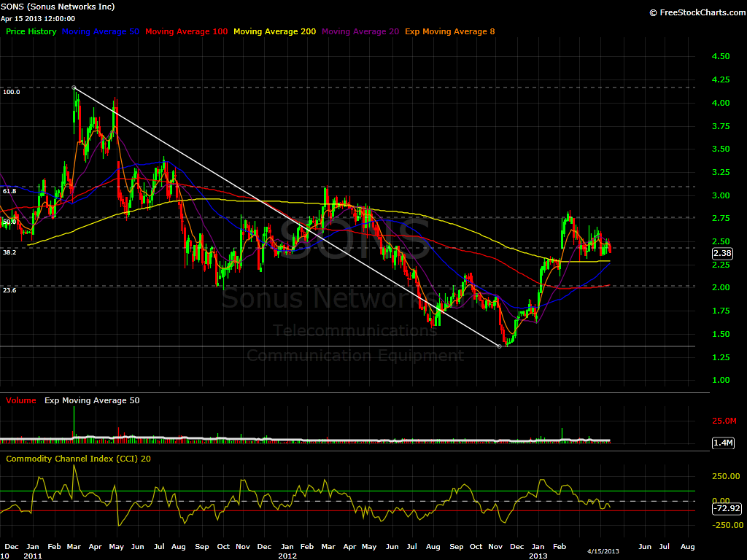Click the 61.8 Fibonacci level label
747x560 pixels.
pyautogui.click(x=9, y=192)
